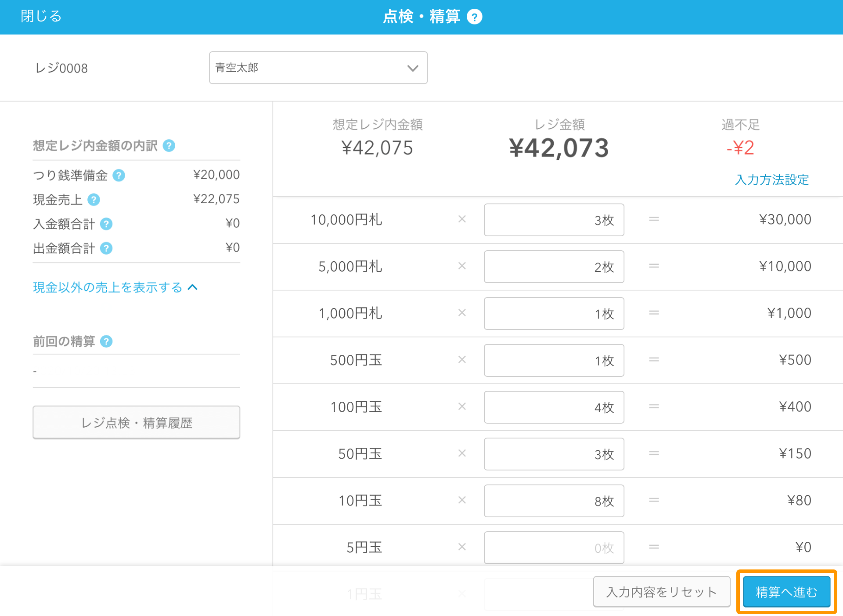Screen dimensions: 843x616
Task: Focus the 10,000円札 count field
Action: [554, 220]
